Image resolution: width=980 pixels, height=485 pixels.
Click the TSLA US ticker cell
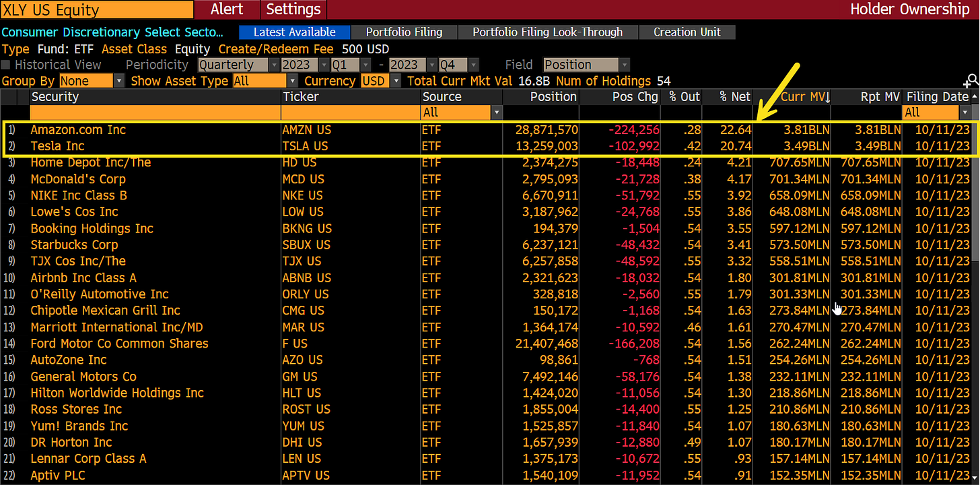[305, 146]
